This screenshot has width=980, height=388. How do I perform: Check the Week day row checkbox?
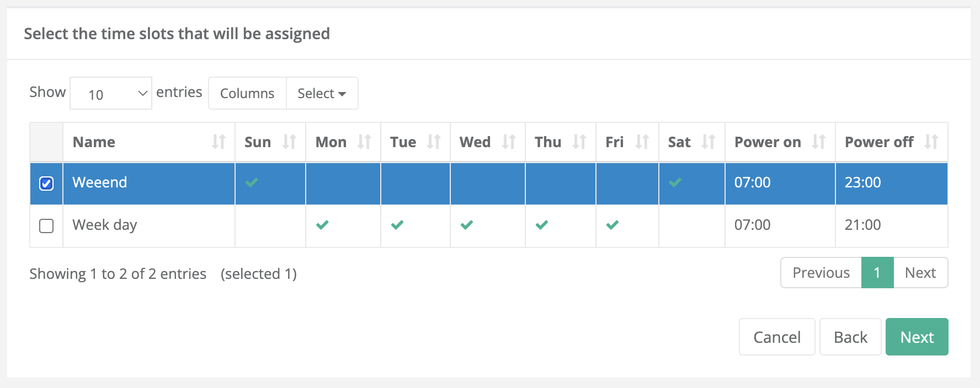[x=46, y=225]
